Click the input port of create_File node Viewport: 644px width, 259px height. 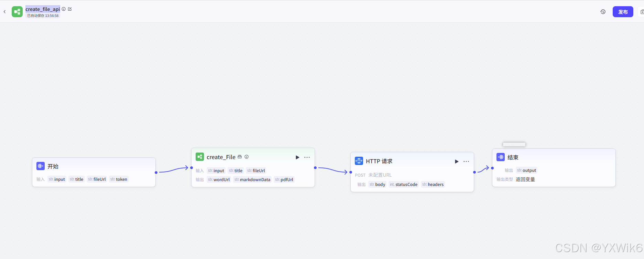pyautogui.click(x=192, y=168)
